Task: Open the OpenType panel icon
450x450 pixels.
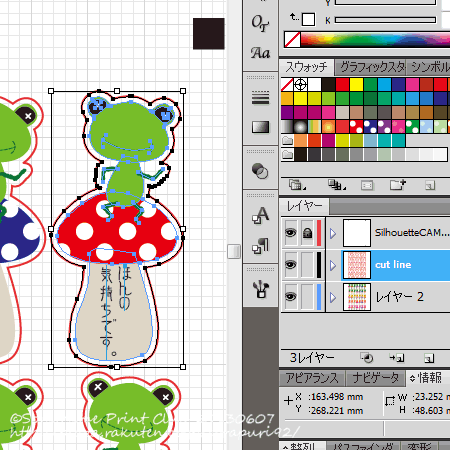Action: pos(260,23)
